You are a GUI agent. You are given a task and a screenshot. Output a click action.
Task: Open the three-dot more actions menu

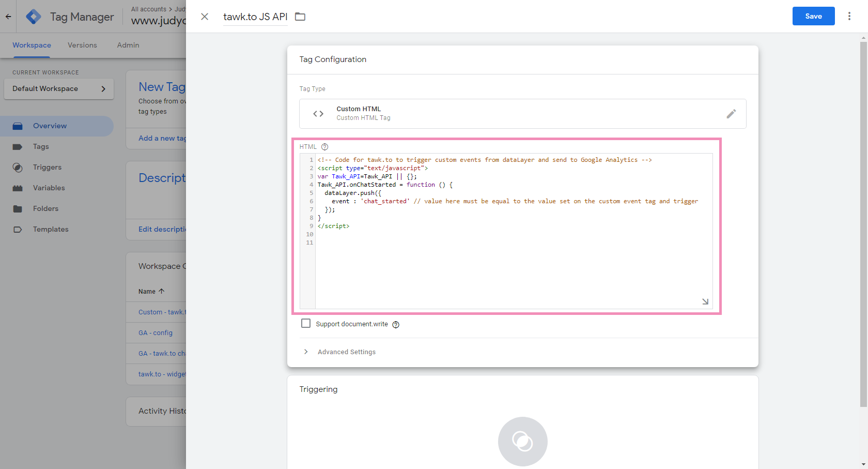(x=849, y=16)
